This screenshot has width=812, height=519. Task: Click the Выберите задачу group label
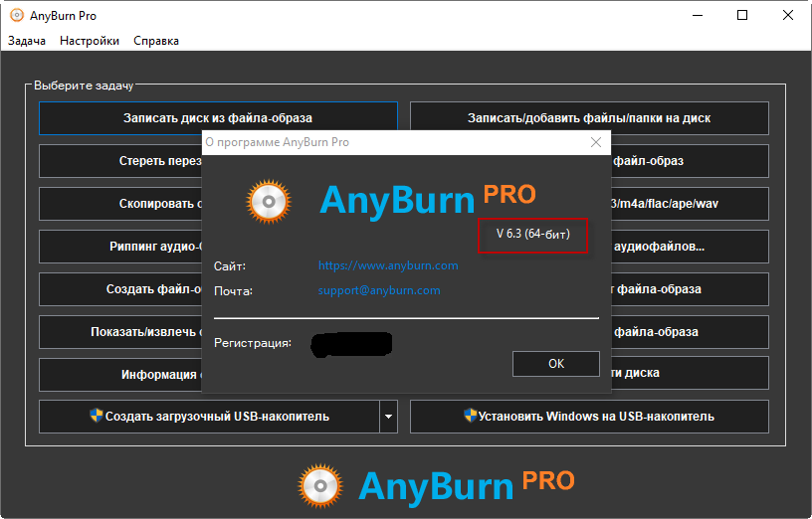pyautogui.click(x=84, y=86)
